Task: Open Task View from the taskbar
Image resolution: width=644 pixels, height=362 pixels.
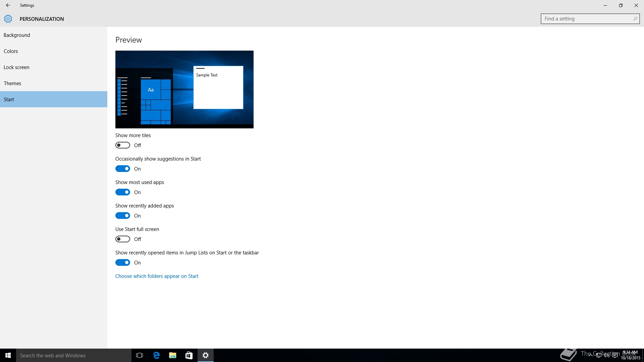Action: point(140,355)
